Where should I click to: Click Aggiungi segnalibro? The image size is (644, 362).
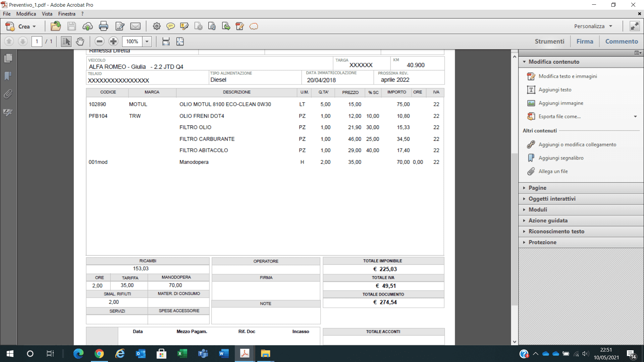pos(561,158)
